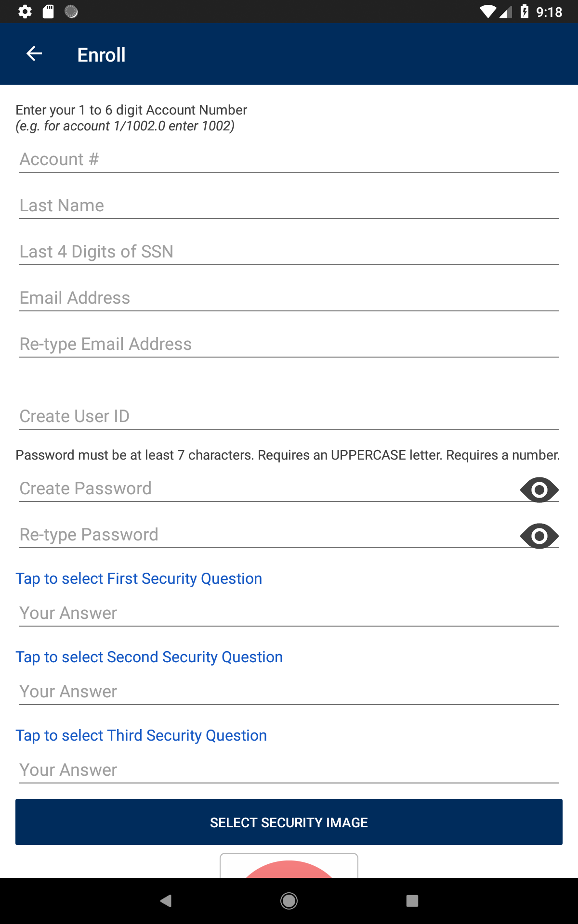Image resolution: width=578 pixels, height=924 pixels.
Task: Reveal the Re-type Password text
Action: point(539,536)
